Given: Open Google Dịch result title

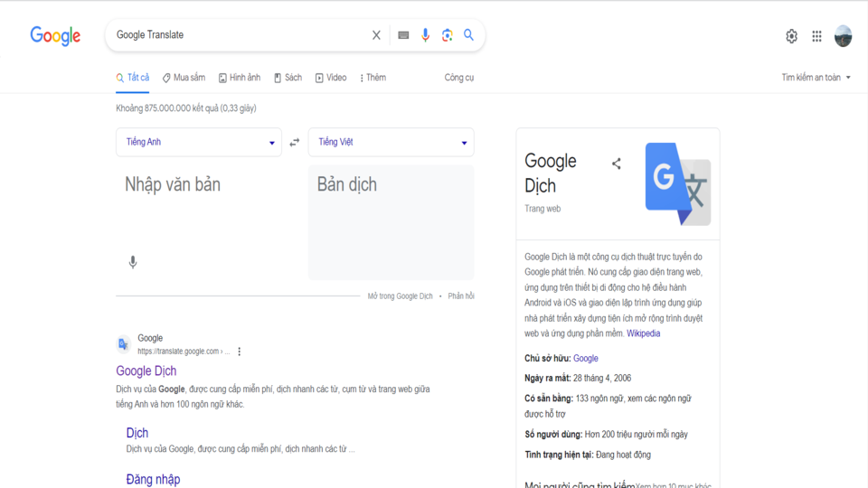Looking at the screenshot, I should (146, 371).
